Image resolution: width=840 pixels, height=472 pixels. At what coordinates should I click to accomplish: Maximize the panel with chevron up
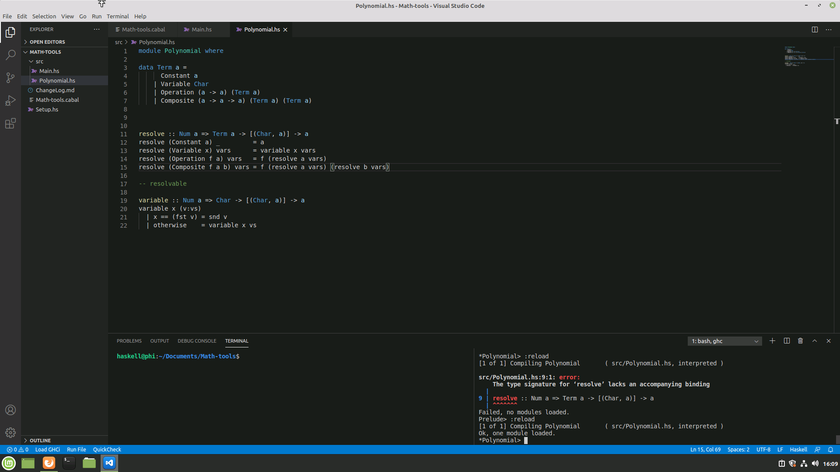814,341
